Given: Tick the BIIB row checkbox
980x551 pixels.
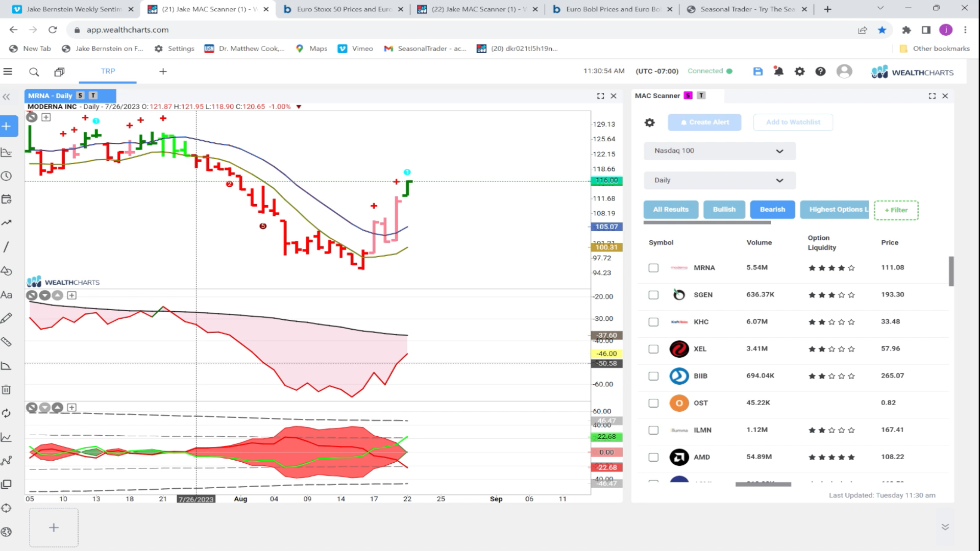Looking at the screenshot, I should 653,376.
